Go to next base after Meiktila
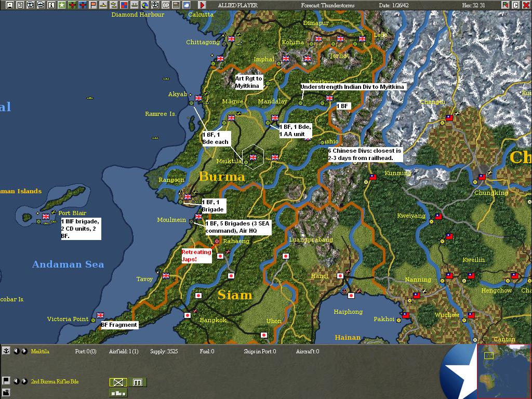532x399 pixels. coord(24,351)
